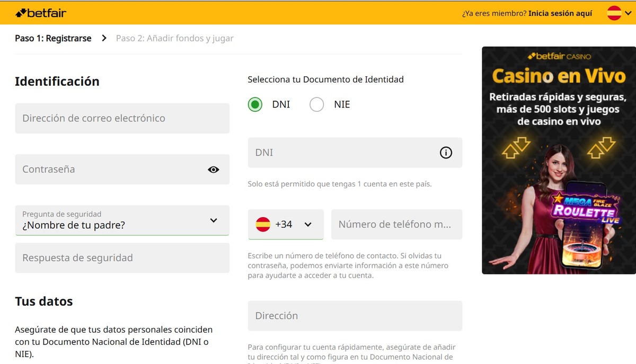Click 'Selecciona tu Documento de Identidad' text
This screenshot has width=636, height=364.
click(326, 79)
